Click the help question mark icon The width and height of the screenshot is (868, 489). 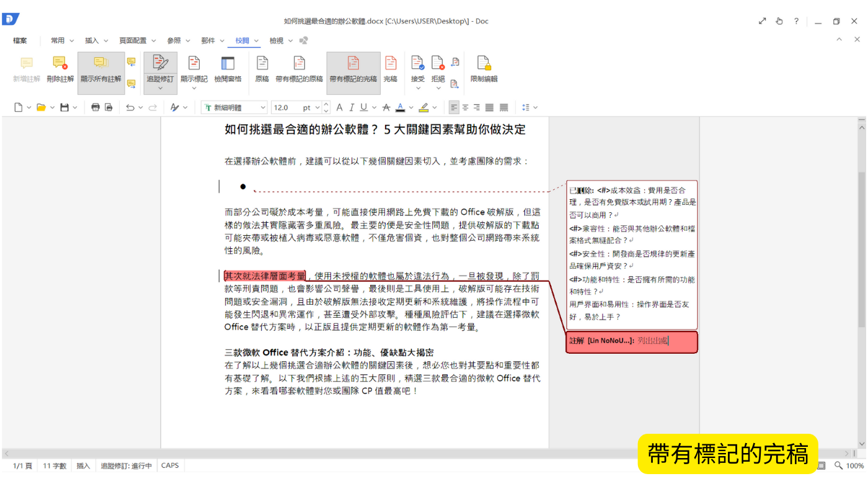click(x=797, y=21)
